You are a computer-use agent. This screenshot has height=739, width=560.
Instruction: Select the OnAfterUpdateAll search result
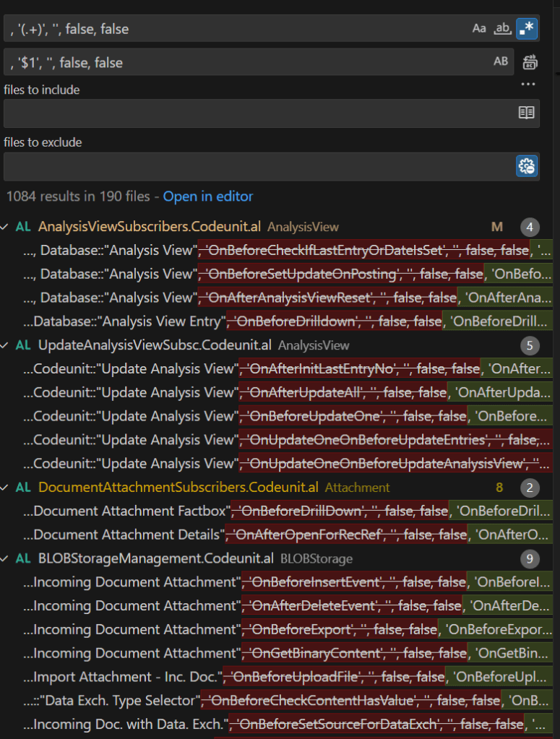[289, 393]
